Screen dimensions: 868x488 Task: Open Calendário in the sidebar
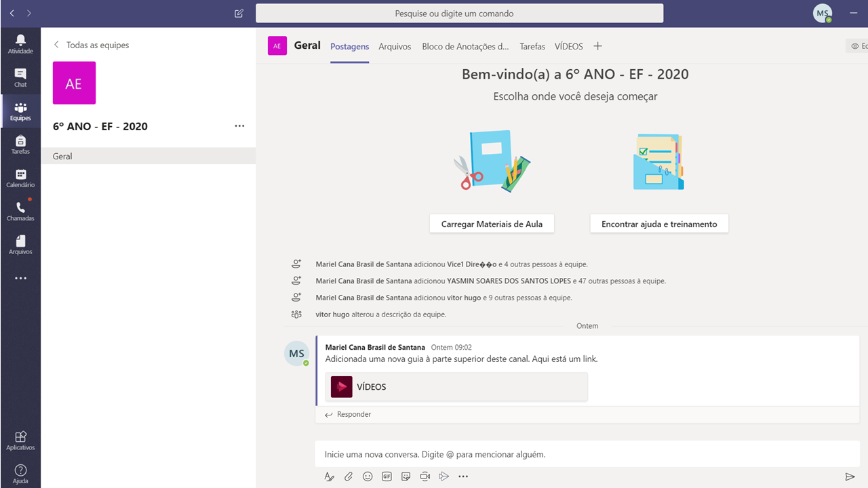coord(20,178)
